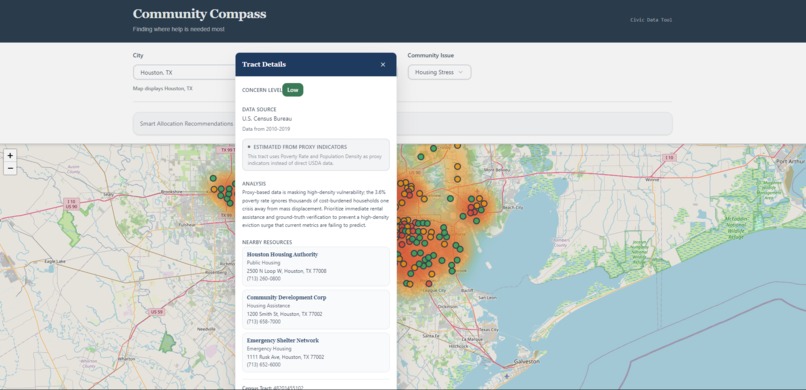This screenshot has height=390, width=806.
Task: Click phone number (713) 658-7000
Action: point(264,322)
